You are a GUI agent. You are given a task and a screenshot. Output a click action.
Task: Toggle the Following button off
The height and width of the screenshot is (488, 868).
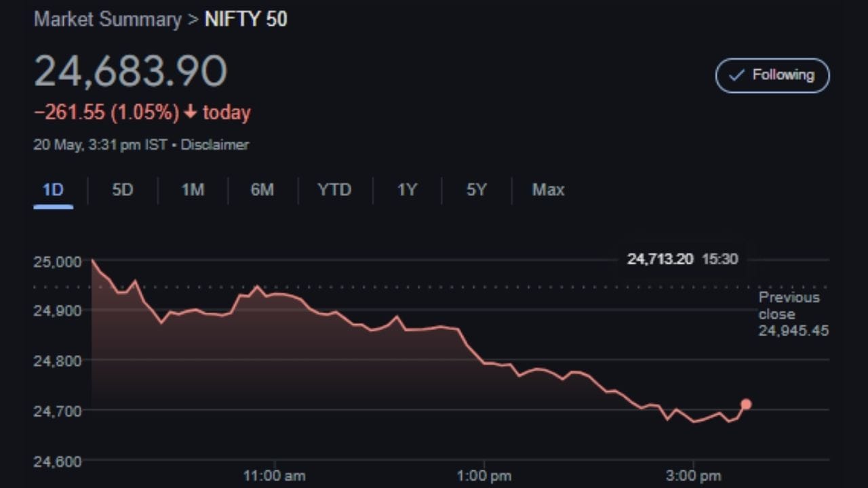click(x=772, y=75)
